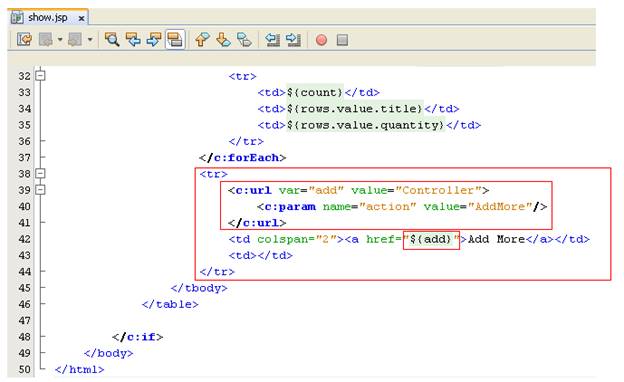
Task: Click the </tbody> closing tag
Action: coord(199,288)
